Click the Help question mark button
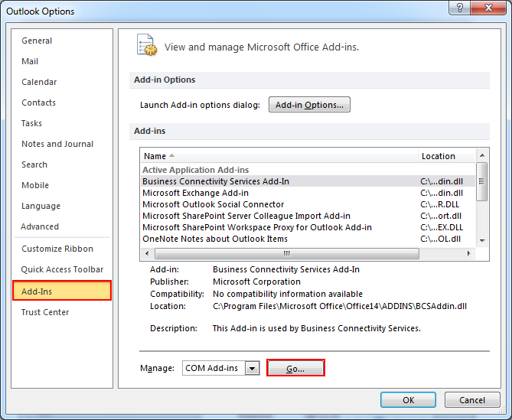Image resolution: width=512 pixels, height=420 pixels. pos(460,8)
